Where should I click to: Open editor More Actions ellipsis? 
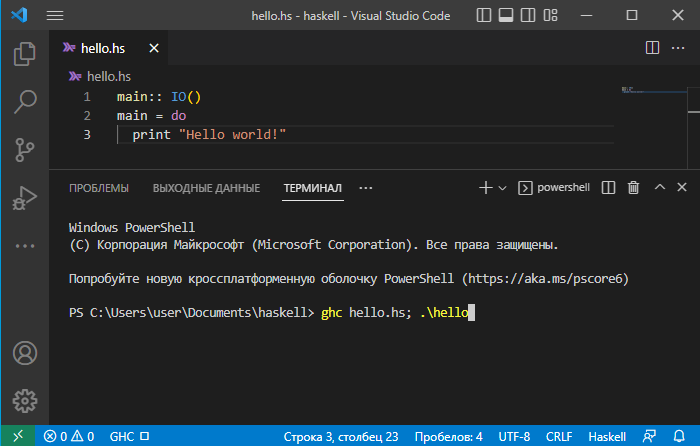(678, 48)
